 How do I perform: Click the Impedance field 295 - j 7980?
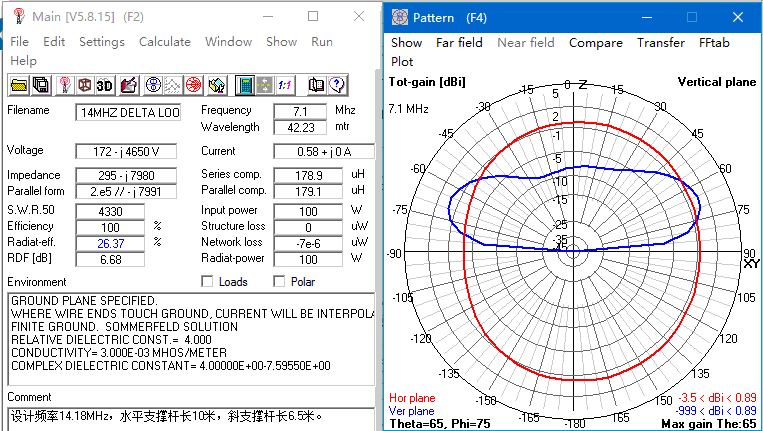126,175
